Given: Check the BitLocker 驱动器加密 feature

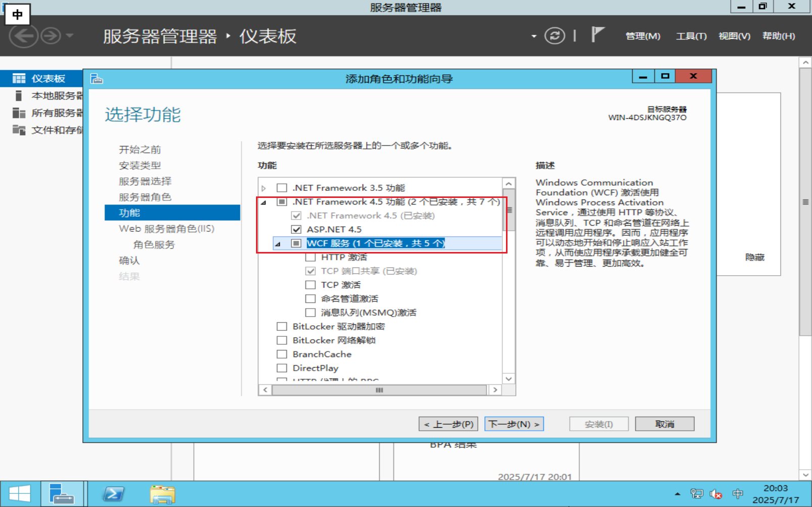Looking at the screenshot, I should click(282, 326).
